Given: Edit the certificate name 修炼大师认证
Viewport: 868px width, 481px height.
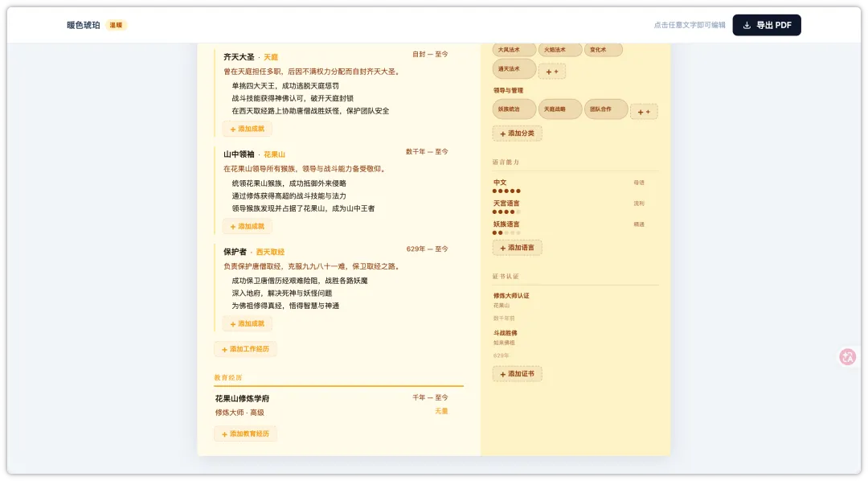Looking at the screenshot, I should [511, 295].
